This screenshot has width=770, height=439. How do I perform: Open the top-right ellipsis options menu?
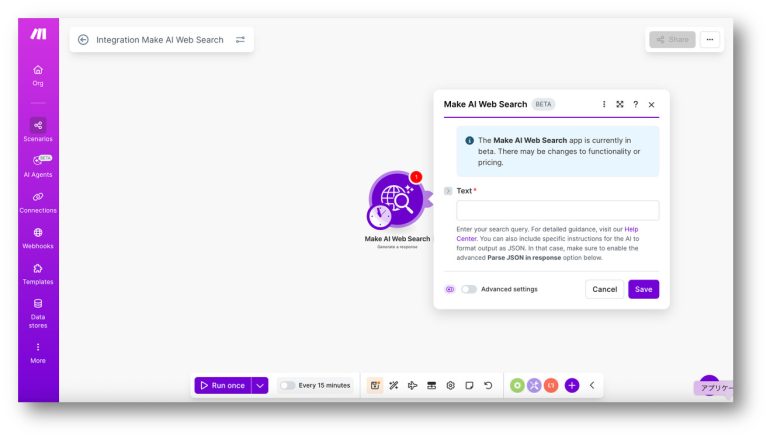pos(710,39)
